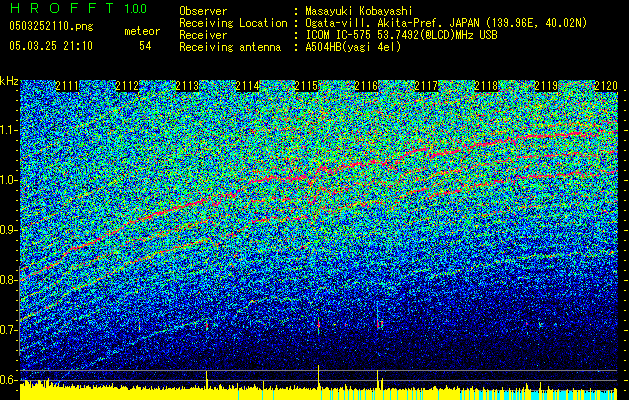Click the meteor count label
The height and width of the screenshot is (400, 629).
142,31
